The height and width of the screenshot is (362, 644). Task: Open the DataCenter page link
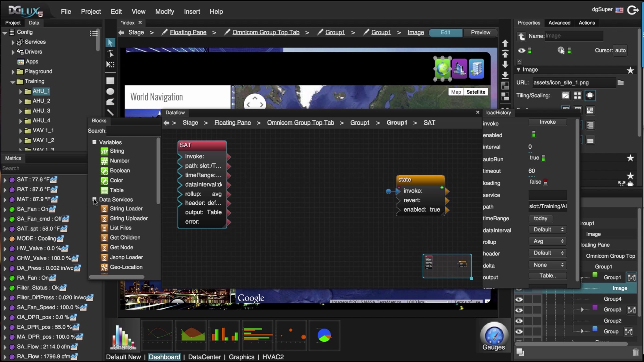(x=204, y=357)
